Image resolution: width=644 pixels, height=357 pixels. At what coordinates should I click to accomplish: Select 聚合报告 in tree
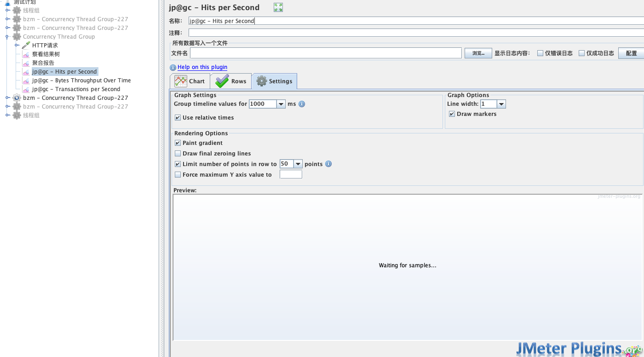click(43, 63)
